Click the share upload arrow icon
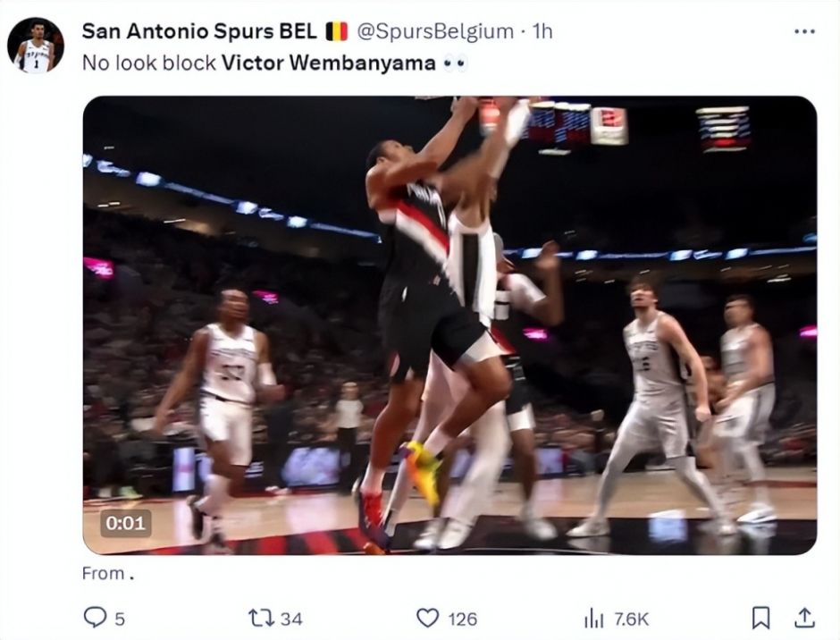 click(x=803, y=618)
